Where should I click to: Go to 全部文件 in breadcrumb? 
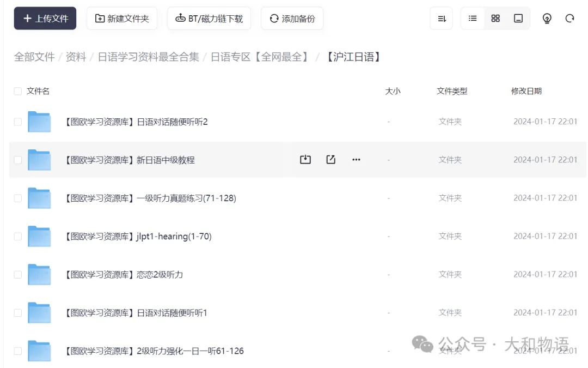[x=34, y=57]
